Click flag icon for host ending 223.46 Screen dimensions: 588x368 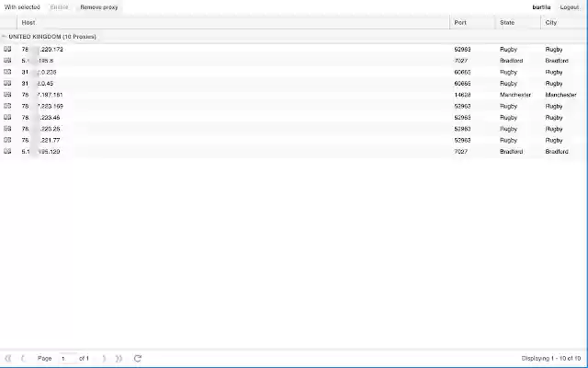pyautogui.click(x=7, y=117)
